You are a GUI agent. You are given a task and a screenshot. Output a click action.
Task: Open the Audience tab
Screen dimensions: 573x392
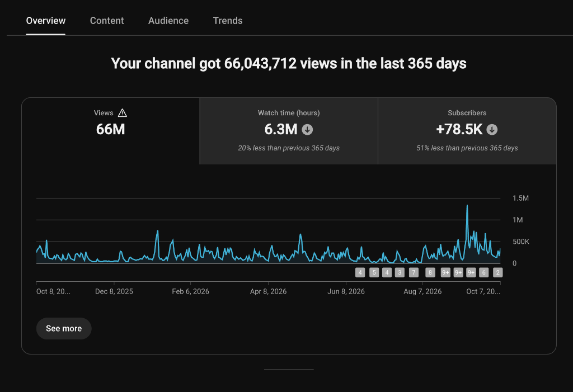[x=168, y=21]
